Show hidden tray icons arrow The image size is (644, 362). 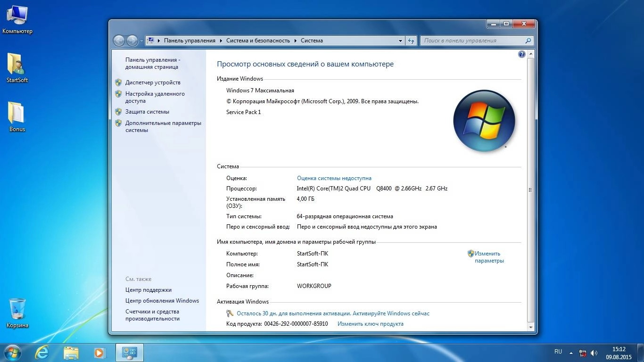[x=571, y=352]
